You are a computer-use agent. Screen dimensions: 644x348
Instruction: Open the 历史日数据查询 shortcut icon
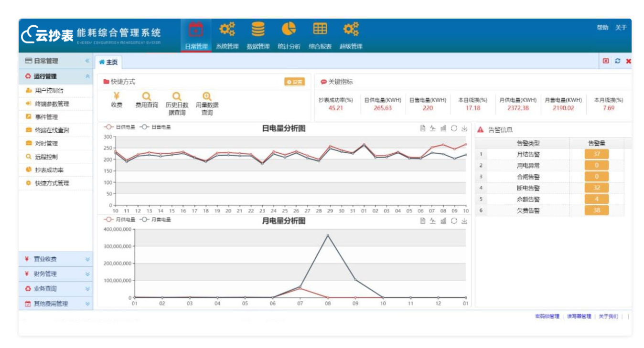pyautogui.click(x=177, y=97)
